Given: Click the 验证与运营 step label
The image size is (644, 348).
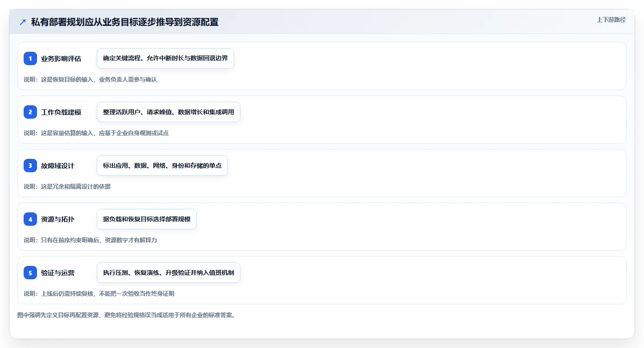Looking at the screenshot, I should tap(58, 273).
